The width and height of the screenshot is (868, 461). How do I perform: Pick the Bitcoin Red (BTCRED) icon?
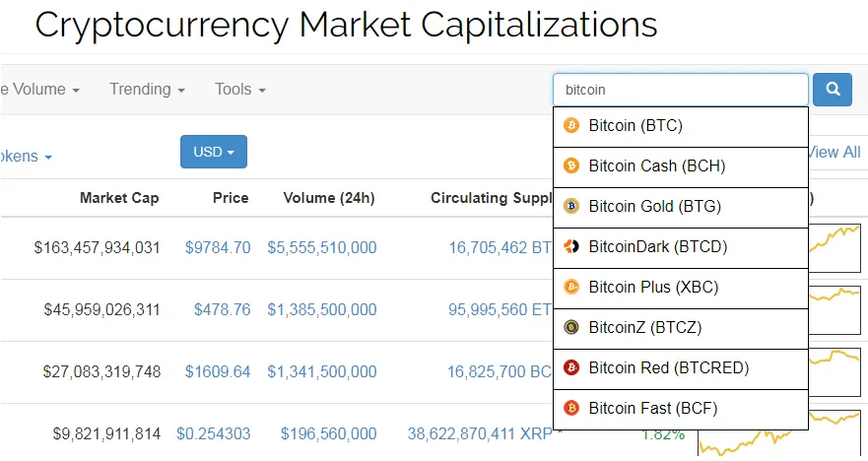pyautogui.click(x=571, y=367)
